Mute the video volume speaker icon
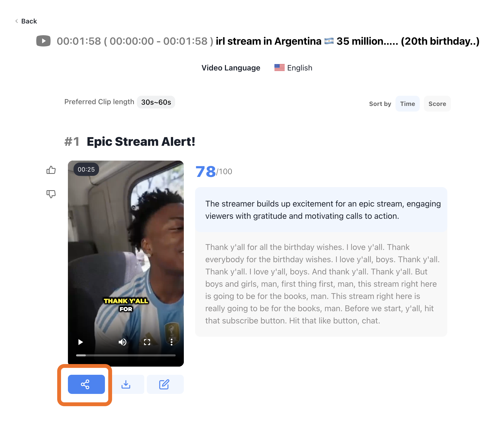504x434 pixels. [x=123, y=342]
